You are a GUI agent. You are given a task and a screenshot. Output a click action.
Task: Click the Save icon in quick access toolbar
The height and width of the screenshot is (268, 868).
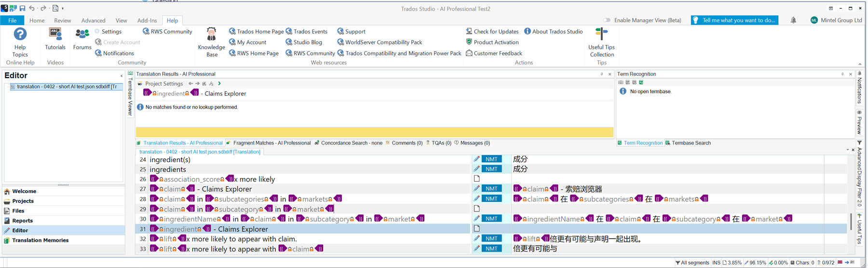tap(22, 8)
